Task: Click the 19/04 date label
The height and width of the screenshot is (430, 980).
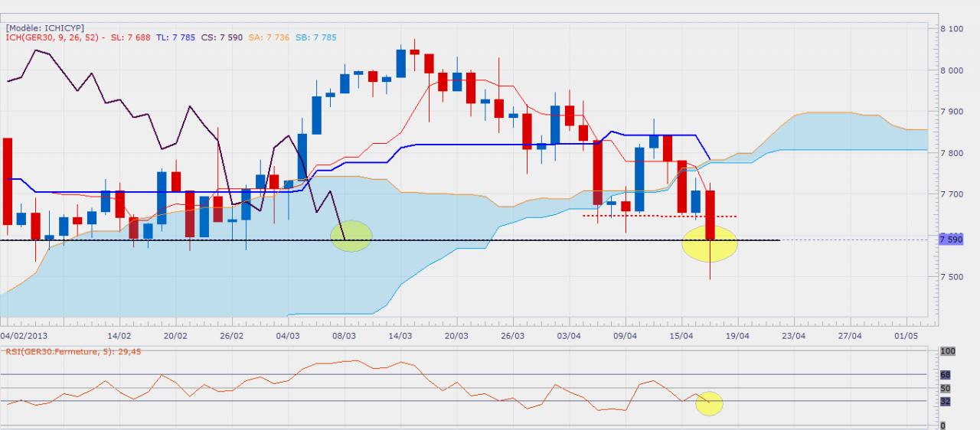Action: pyautogui.click(x=737, y=335)
